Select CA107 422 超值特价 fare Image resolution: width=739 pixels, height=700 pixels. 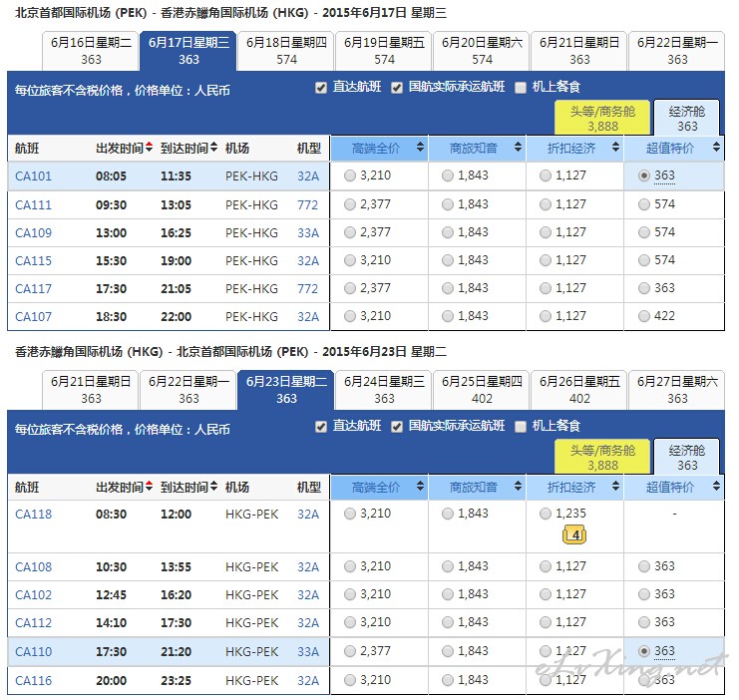point(644,316)
